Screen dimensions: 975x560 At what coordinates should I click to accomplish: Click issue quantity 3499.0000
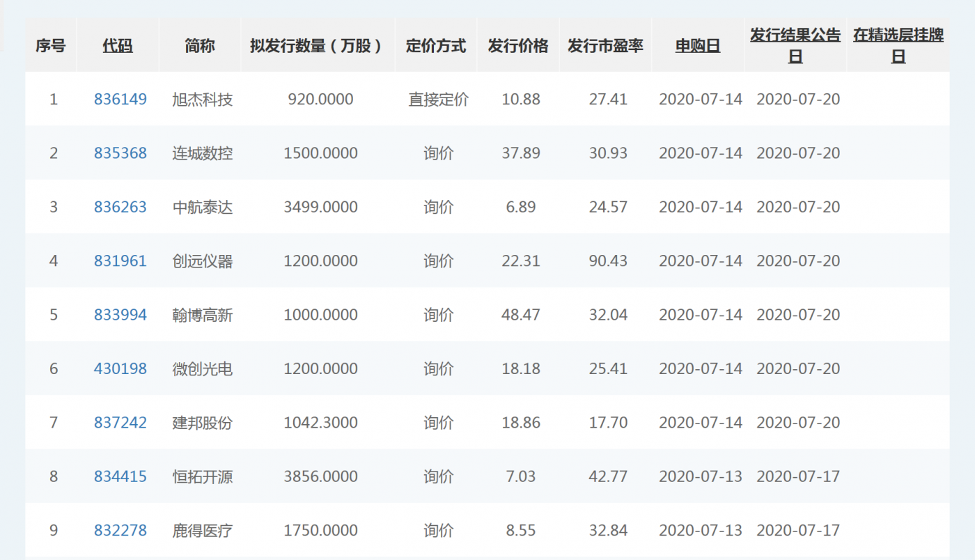(x=320, y=207)
